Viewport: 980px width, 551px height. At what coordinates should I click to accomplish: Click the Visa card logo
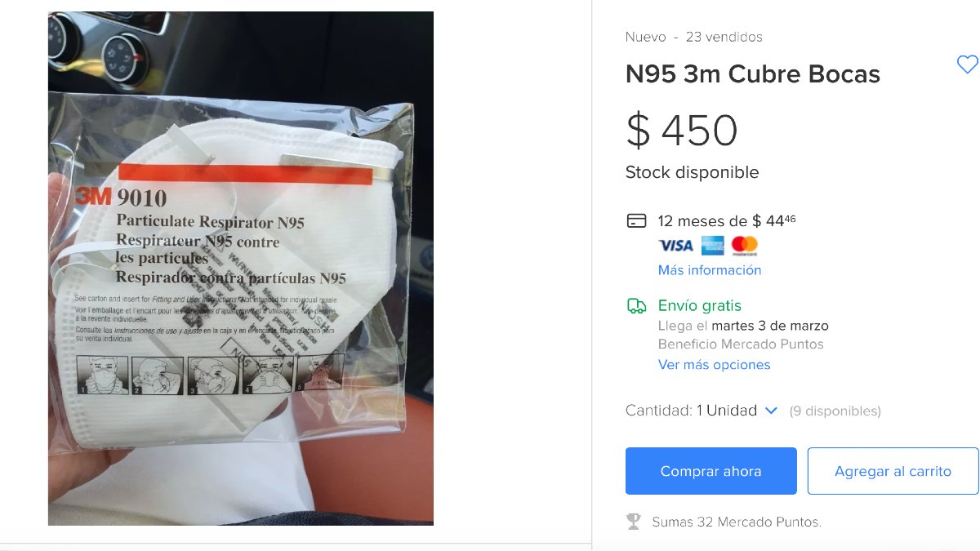tap(675, 245)
